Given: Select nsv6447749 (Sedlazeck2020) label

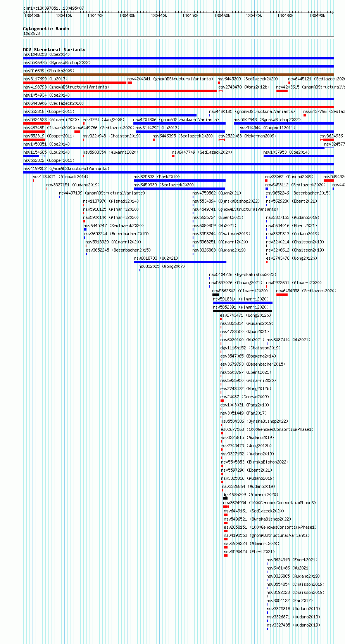Looking at the screenshot, I should pyautogui.click(x=202, y=152).
